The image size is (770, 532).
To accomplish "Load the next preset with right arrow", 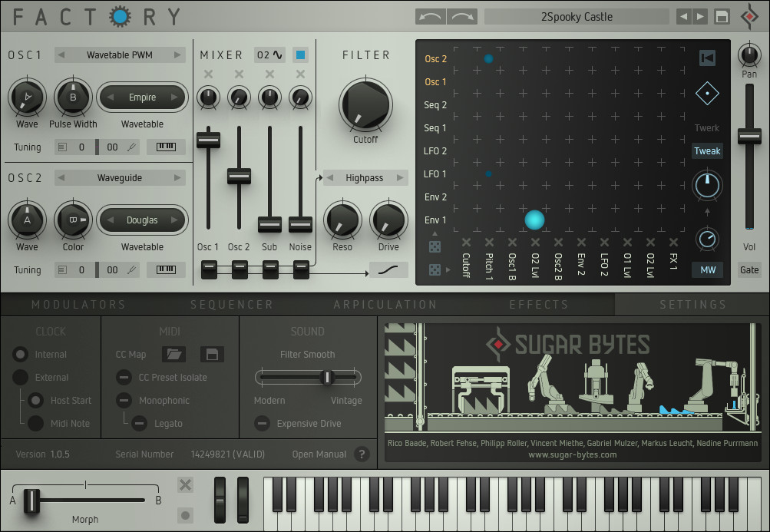I will pyautogui.click(x=700, y=17).
